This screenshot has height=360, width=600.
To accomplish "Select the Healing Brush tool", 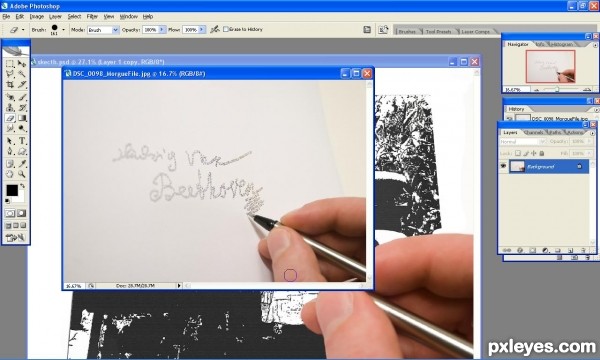I will pyautogui.click(x=10, y=97).
